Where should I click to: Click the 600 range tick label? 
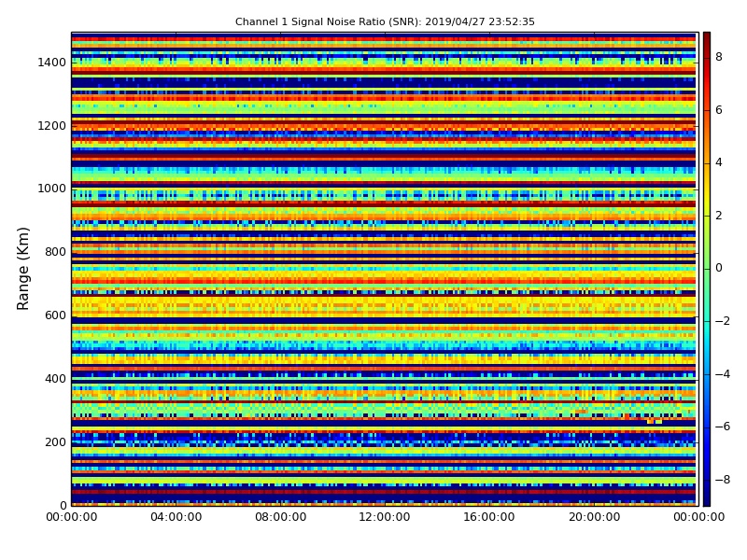(x=55, y=315)
